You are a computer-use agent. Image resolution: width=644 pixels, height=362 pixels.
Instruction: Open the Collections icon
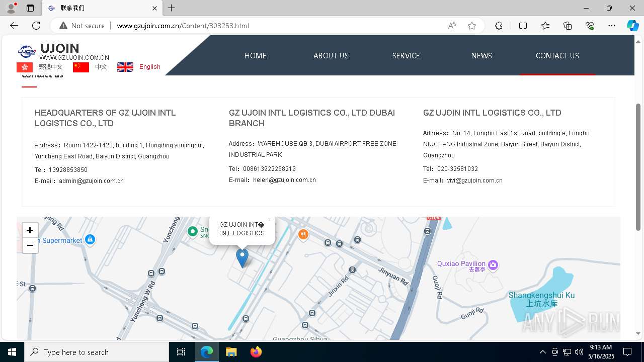coord(568,26)
